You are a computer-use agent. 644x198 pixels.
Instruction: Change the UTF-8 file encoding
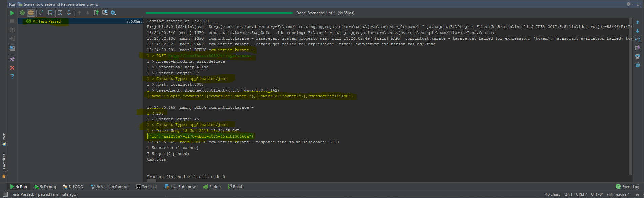(597, 194)
